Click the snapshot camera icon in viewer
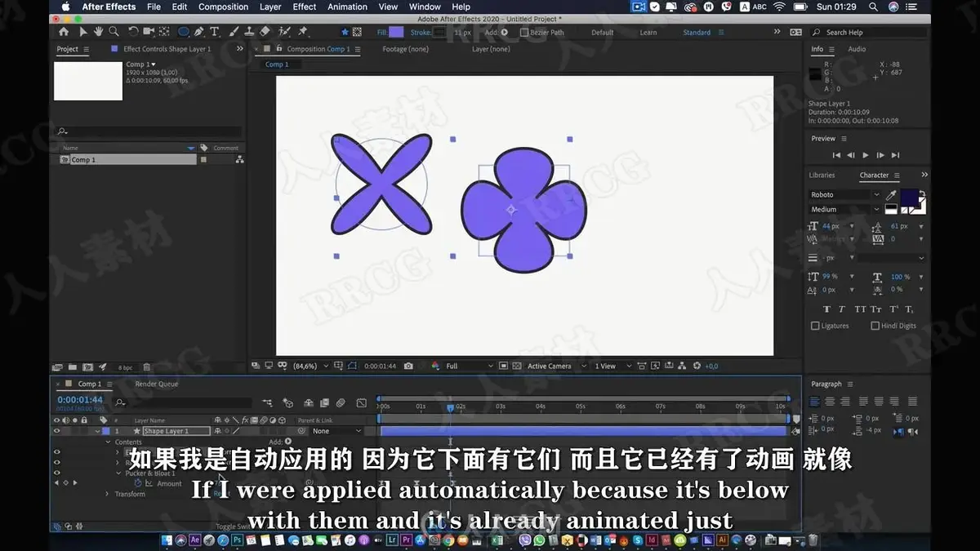 [x=408, y=367]
